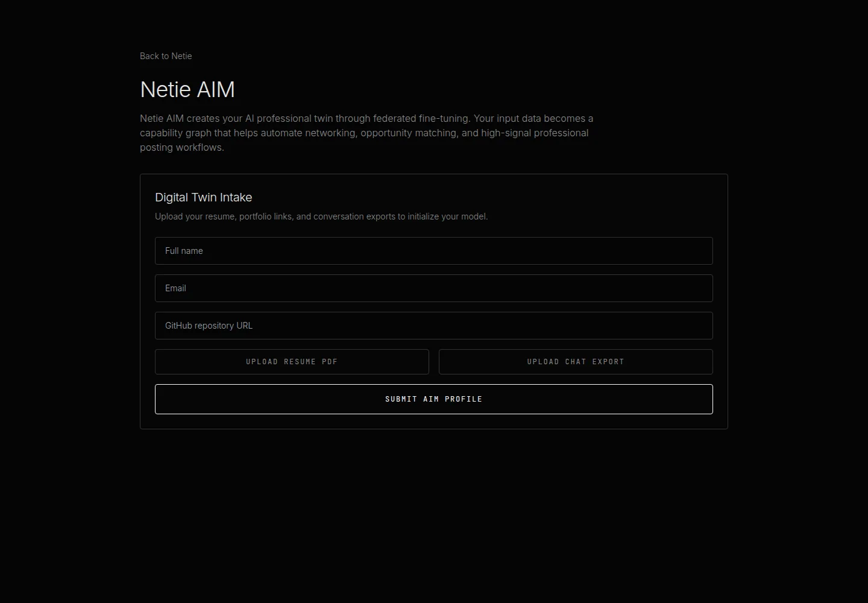Click the Netie AIM page heading

tap(187, 90)
